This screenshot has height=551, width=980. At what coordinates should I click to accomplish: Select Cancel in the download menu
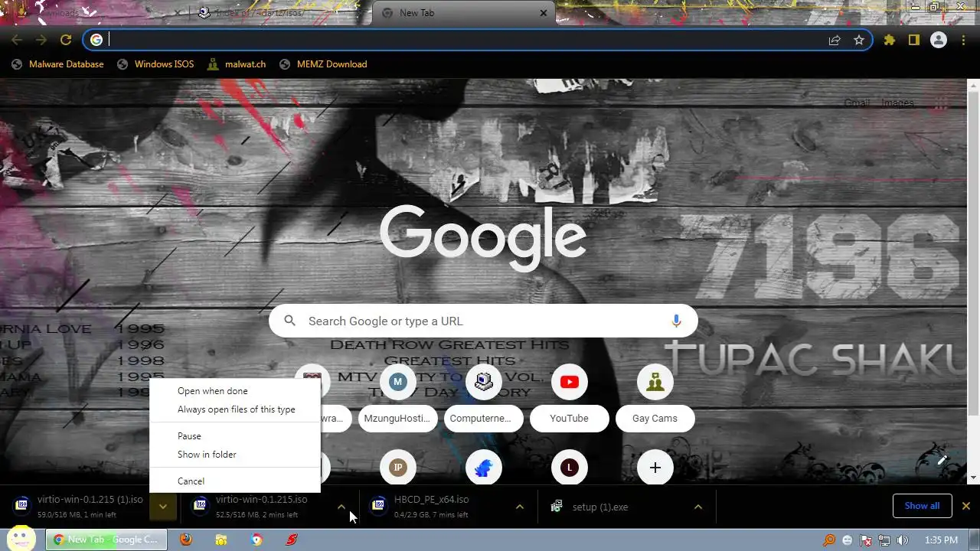pyautogui.click(x=235, y=481)
